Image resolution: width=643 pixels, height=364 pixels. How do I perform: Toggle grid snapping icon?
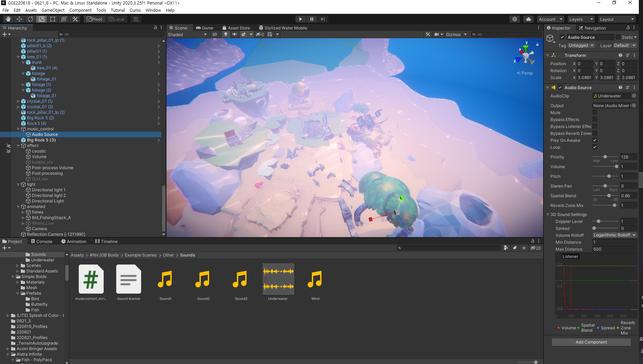click(x=136, y=19)
